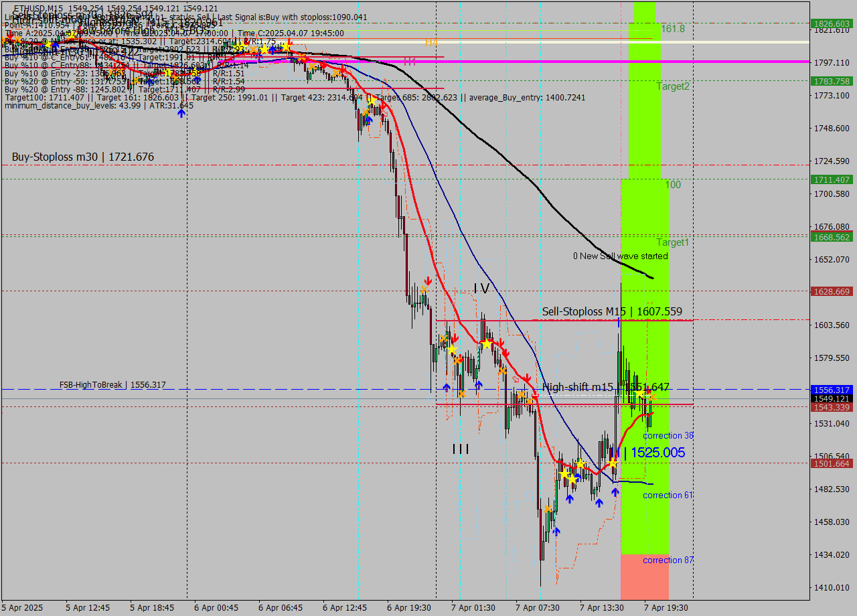Viewport: 857px width, 616px height.
Task: Click the FSB-HighToBreak label
Action: [112, 385]
